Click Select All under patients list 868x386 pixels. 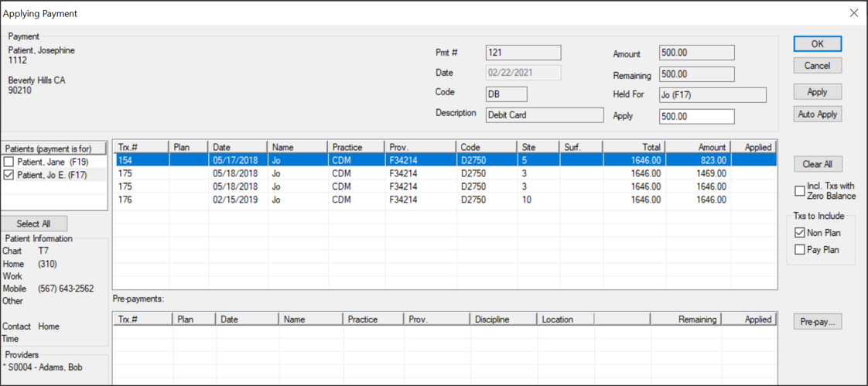tap(33, 224)
